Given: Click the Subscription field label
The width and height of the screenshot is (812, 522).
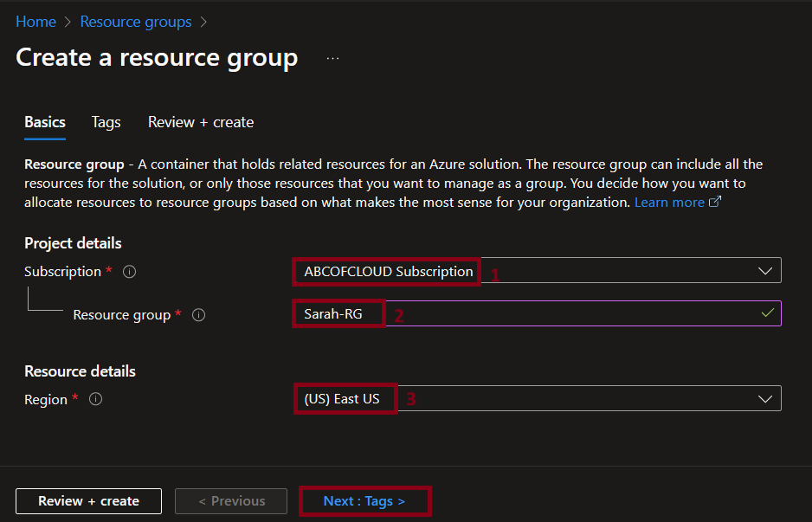Looking at the screenshot, I should (62, 271).
